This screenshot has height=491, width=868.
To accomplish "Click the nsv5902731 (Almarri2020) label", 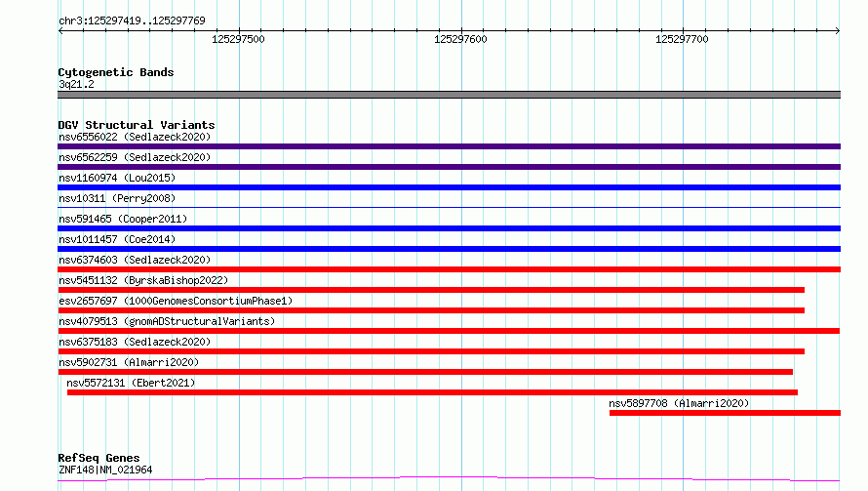I will pos(129,362).
